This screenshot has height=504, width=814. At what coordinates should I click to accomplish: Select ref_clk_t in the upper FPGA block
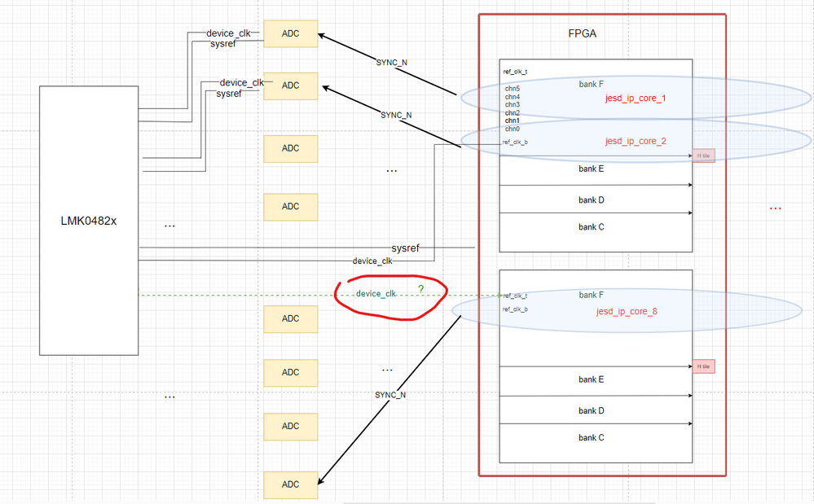tap(515, 72)
